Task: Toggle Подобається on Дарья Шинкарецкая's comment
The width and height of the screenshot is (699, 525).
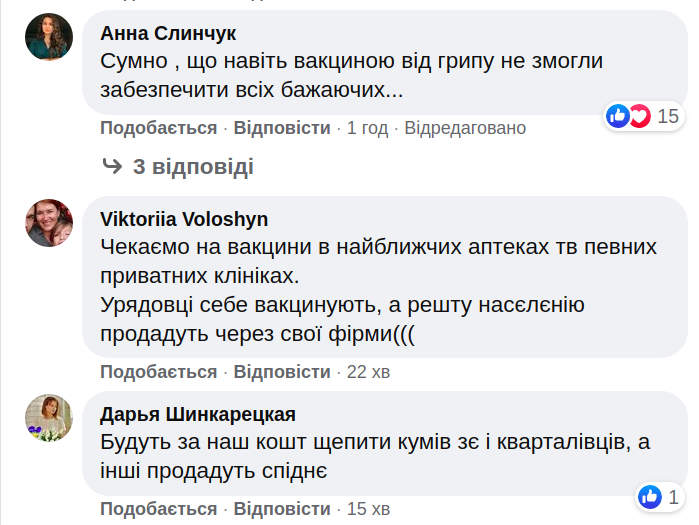Action: pyautogui.click(x=158, y=509)
